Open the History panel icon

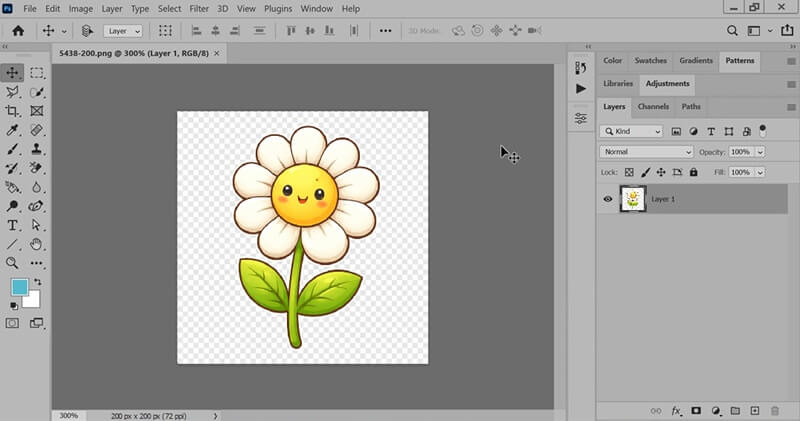coord(581,68)
